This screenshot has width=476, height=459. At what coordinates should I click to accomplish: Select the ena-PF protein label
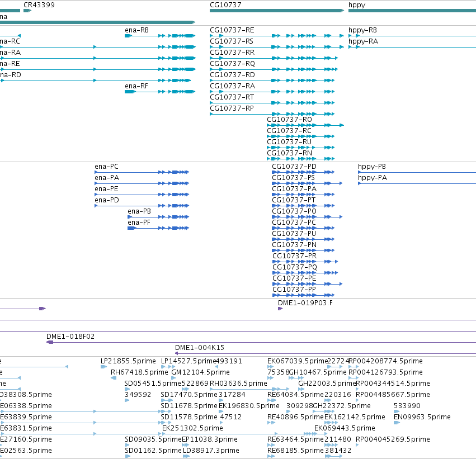[x=139, y=223]
